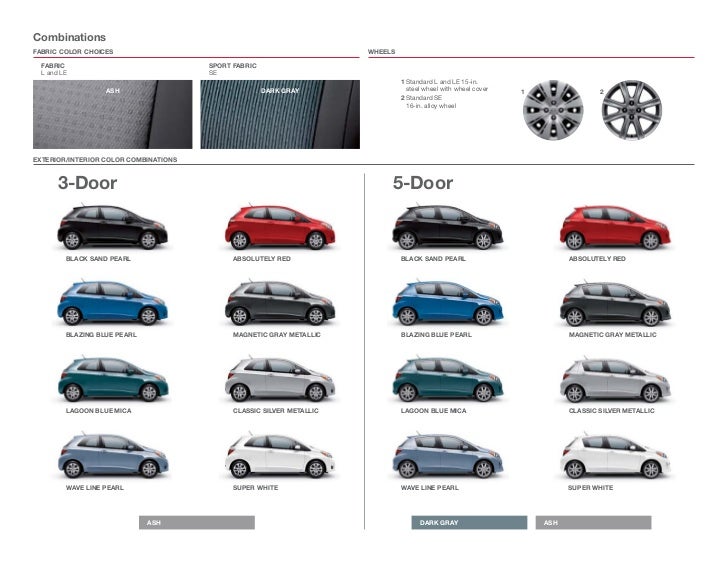Click the 3-Door Black Sand Pearl car
This screenshot has width=728, height=563.
coord(112,226)
